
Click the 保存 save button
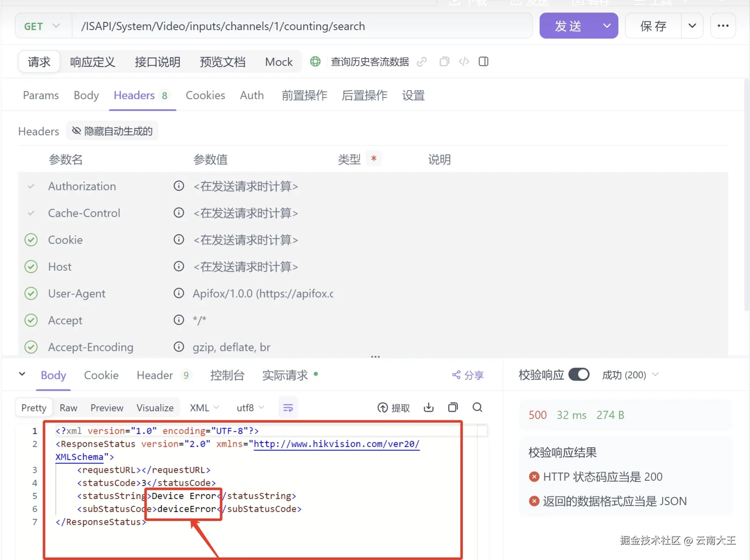click(653, 26)
